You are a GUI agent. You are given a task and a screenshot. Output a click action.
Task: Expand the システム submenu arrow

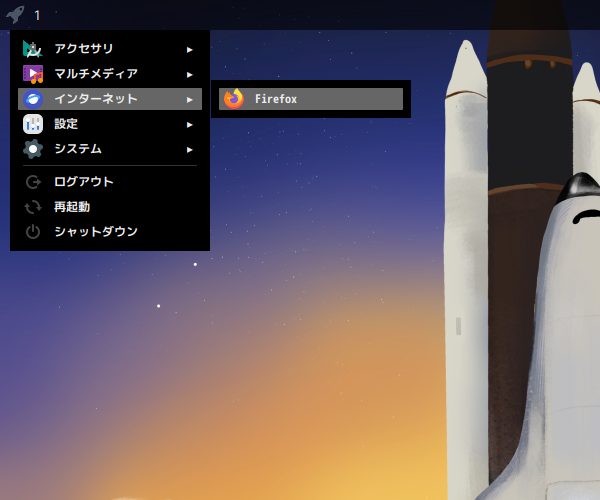189,150
